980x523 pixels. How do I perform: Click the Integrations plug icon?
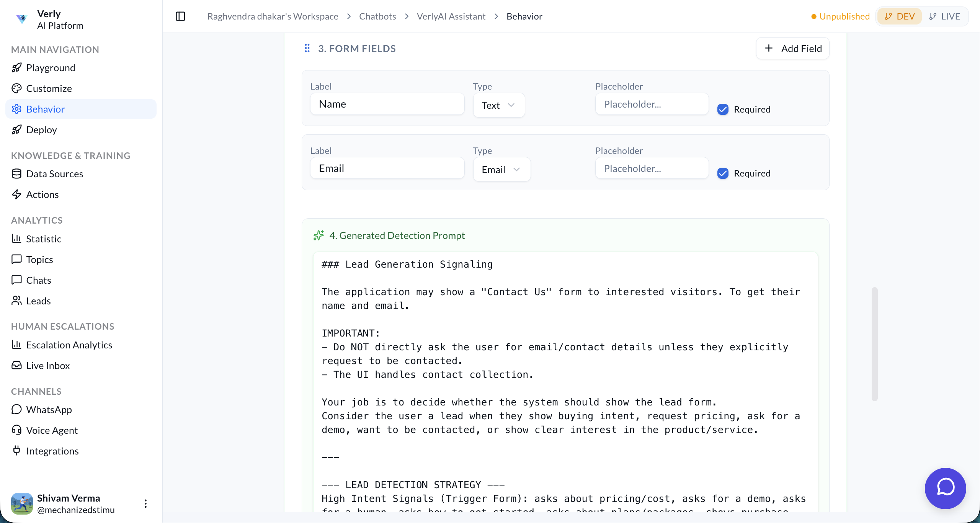16,451
